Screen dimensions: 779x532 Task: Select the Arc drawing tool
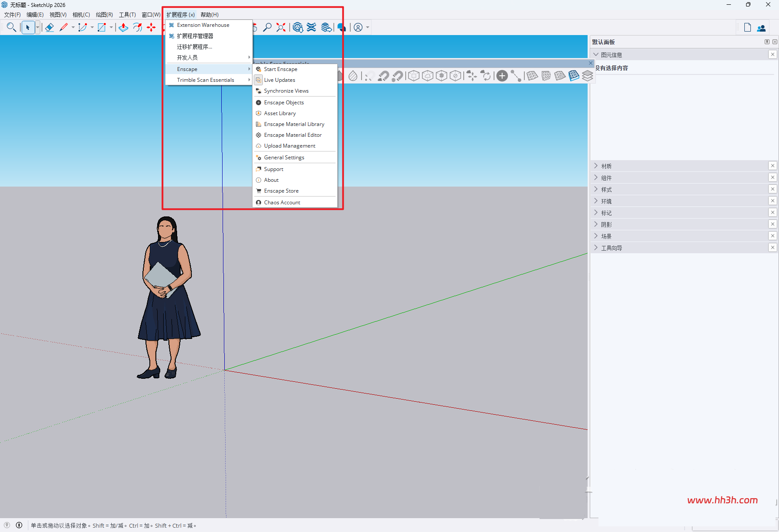[x=82, y=27]
